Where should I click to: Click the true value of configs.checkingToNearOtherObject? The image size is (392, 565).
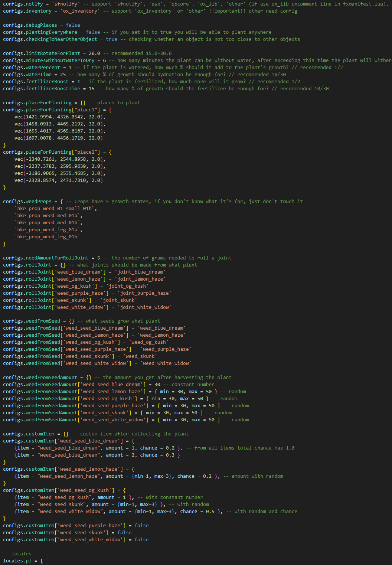click(111, 39)
